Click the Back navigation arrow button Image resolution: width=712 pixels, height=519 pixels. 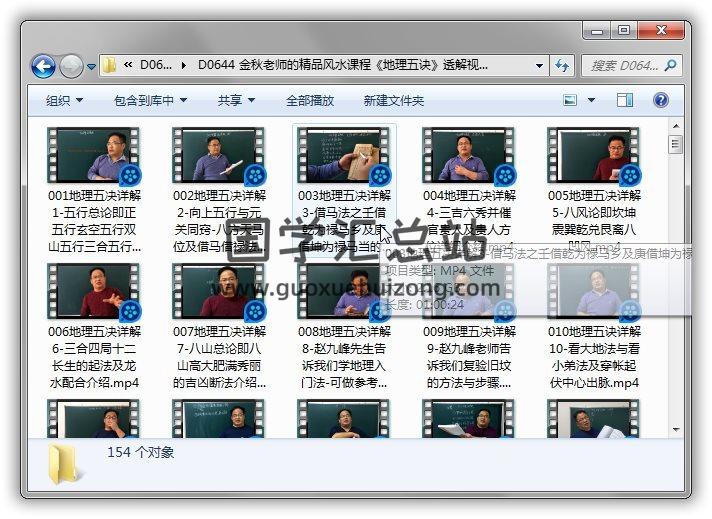(x=43, y=67)
